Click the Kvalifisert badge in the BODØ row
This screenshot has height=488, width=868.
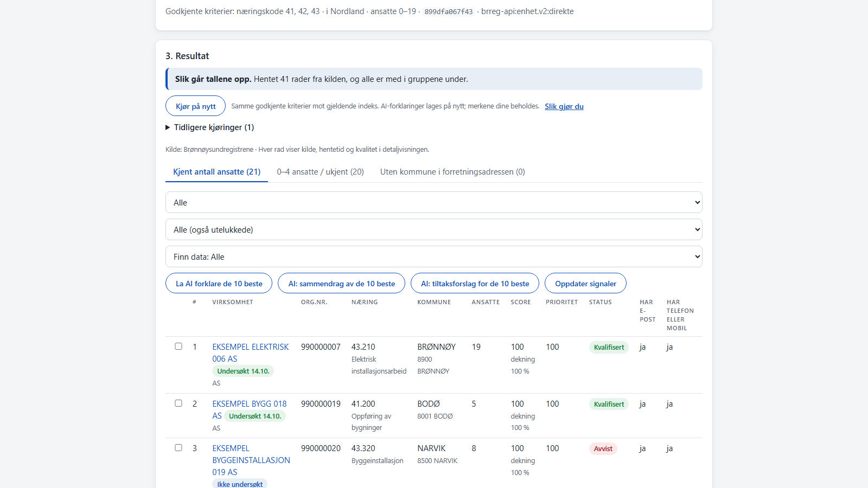click(609, 404)
